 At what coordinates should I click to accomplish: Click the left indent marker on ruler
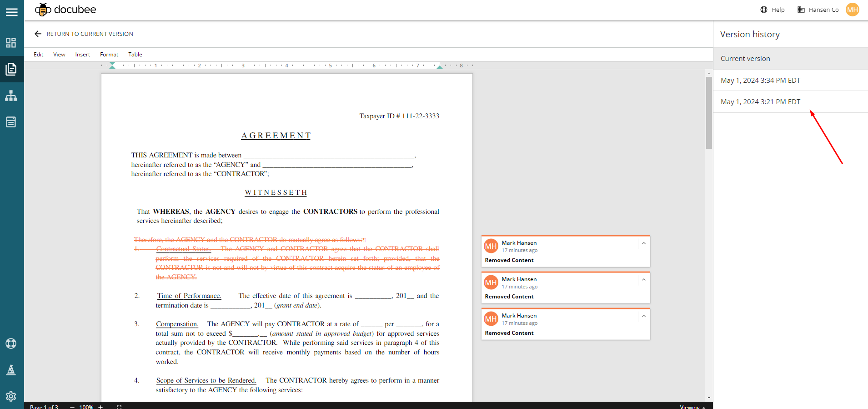pos(112,66)
